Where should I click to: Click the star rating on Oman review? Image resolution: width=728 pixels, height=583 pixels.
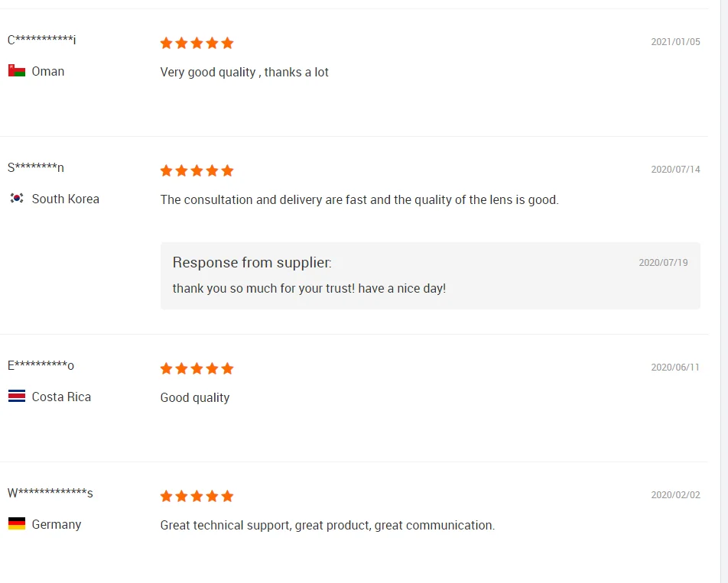coord(197,43)
